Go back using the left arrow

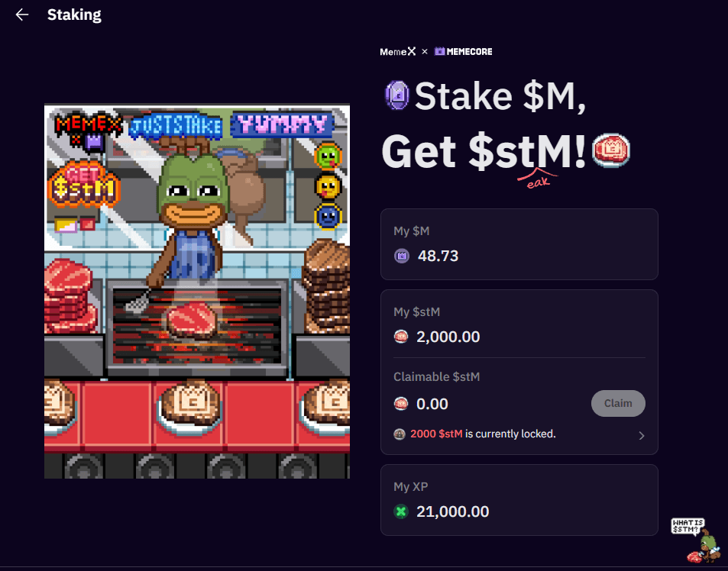(x=22, y=15)
